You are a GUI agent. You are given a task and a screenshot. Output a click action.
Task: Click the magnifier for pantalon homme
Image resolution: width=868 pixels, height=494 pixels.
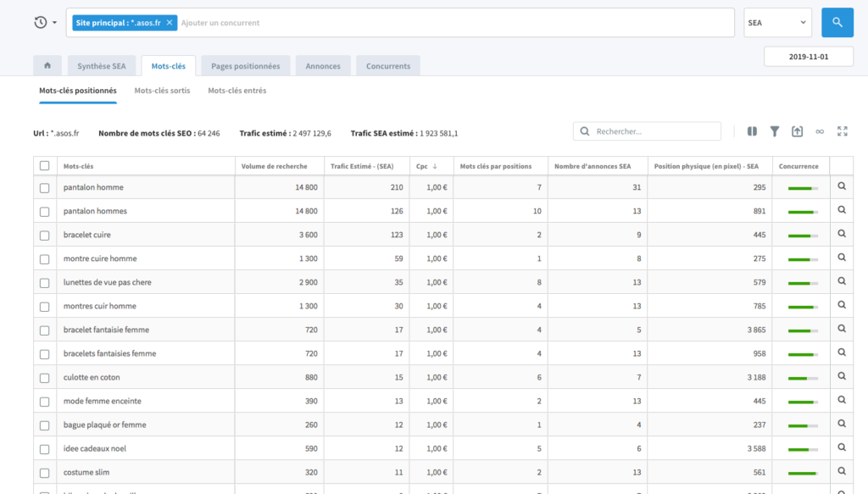coord(842,186)
